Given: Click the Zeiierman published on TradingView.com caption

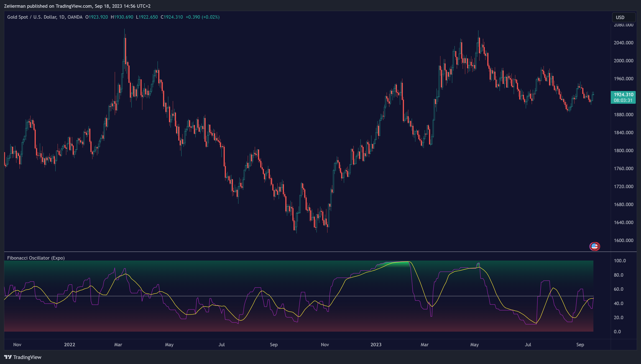Looking at the screenshot, I should (77, 6).
